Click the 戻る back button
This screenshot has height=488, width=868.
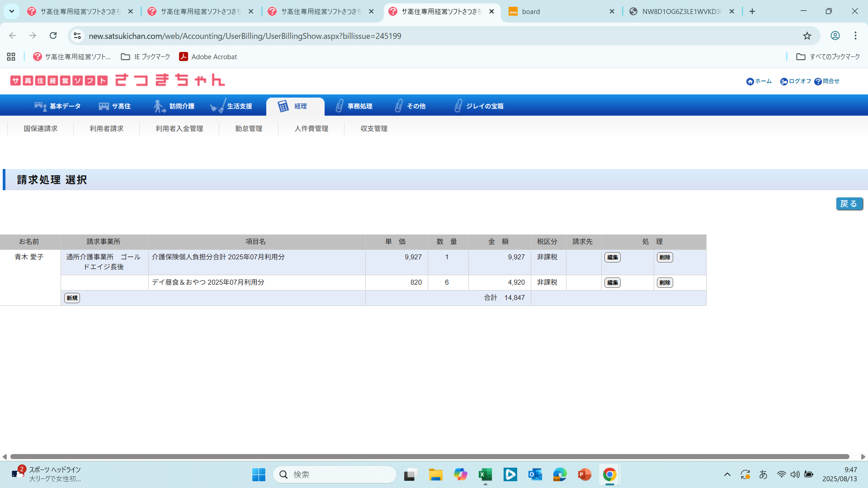pos(849,204)
